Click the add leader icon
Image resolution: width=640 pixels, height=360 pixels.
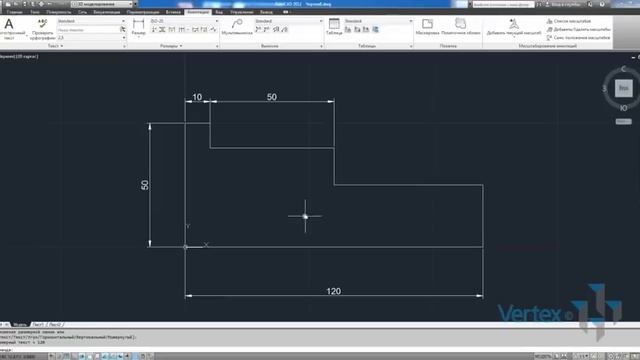(258, 29)
